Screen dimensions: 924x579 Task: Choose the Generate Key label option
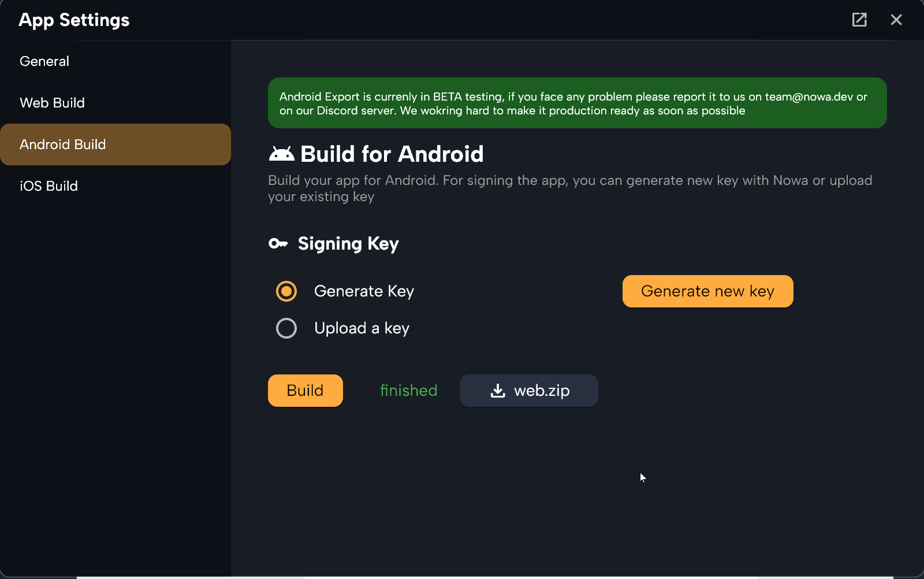tap(364, 291)
